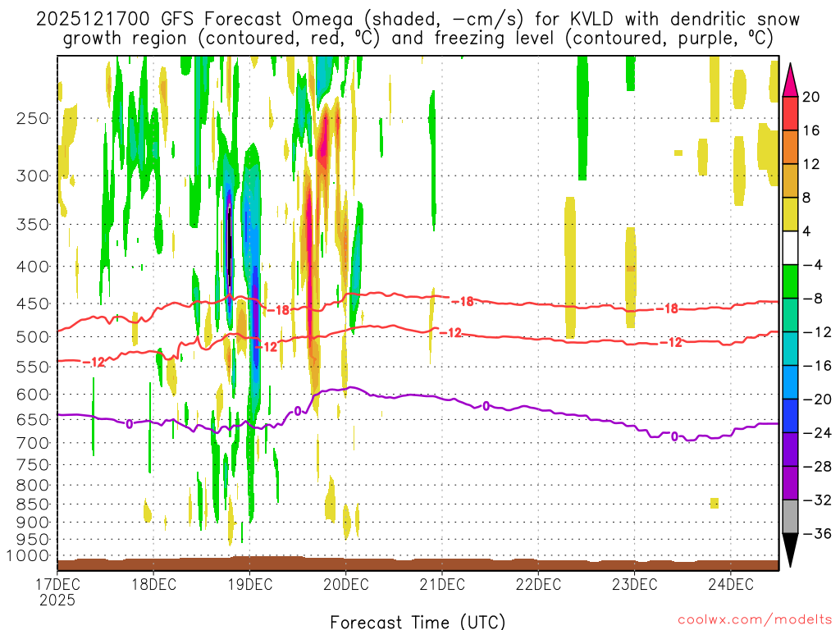Select the white colorbar swatch between 4 and -4
Viewport: 840px width, 630px height.
click(x=791, y=248)
